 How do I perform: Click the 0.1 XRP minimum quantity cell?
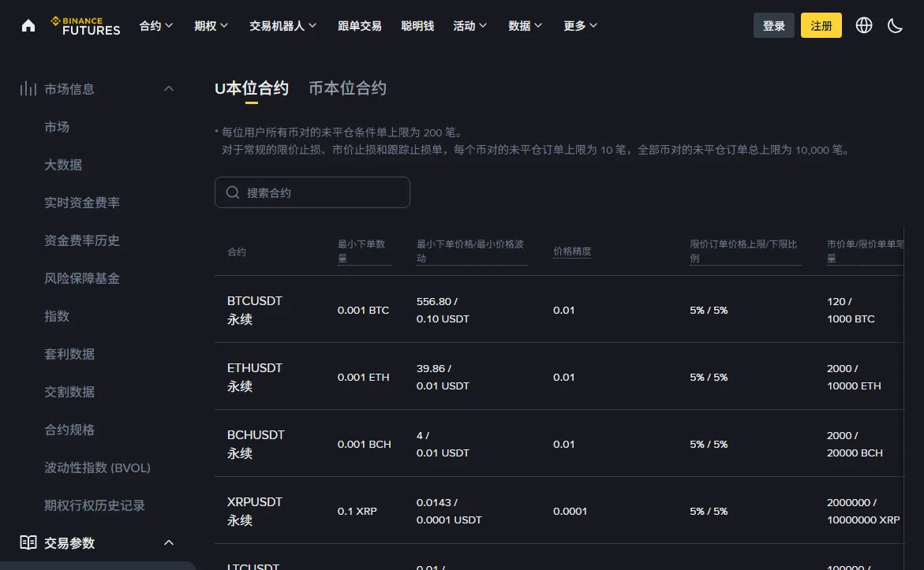point(357,511)
